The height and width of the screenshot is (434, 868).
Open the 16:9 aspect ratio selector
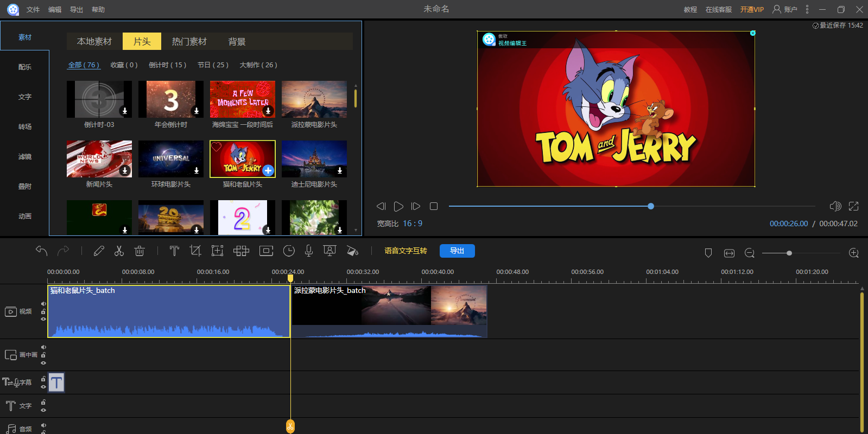[413, 224]
